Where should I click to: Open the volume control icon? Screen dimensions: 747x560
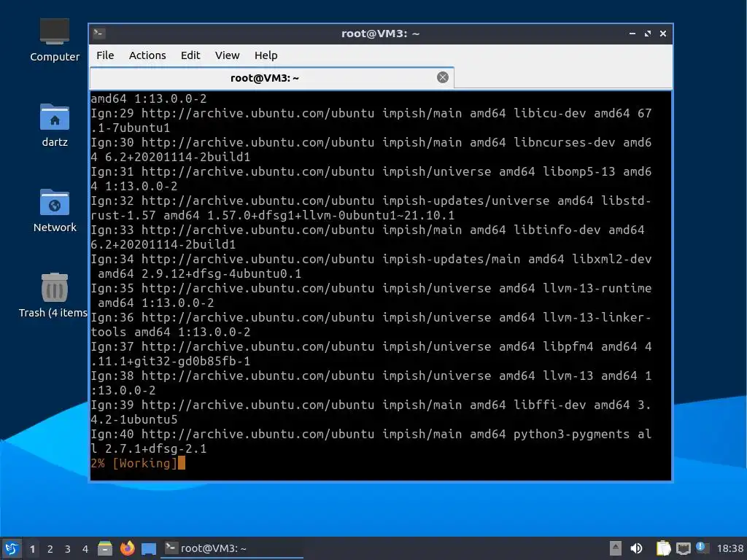pos(636,548)
